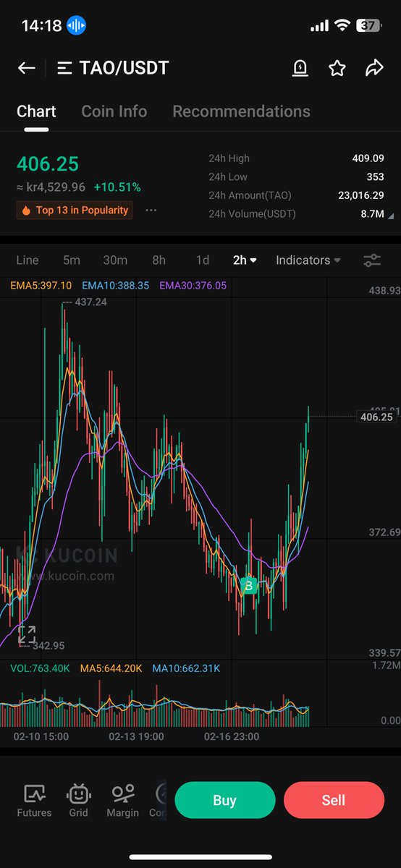The height and width of the screenshot is (868, 401).
Task: Open more options dots beside popularity badge
Action: click(151, 210)
